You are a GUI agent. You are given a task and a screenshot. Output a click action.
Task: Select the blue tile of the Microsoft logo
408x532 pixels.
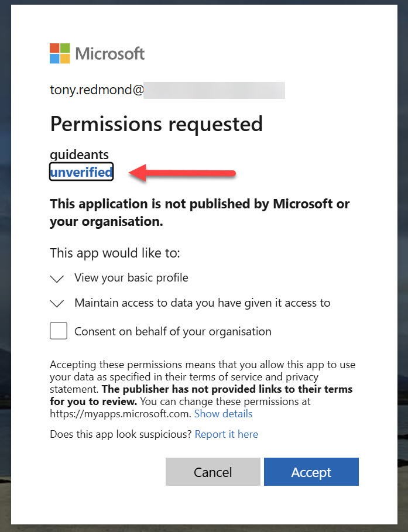point(54,59)
